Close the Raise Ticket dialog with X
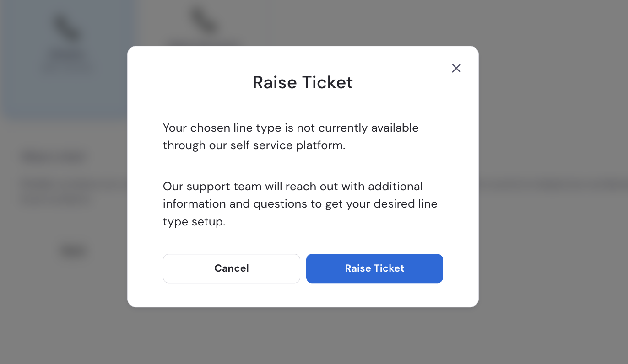Viewport: 628px width, 364px height. click(x=456, y=68)
